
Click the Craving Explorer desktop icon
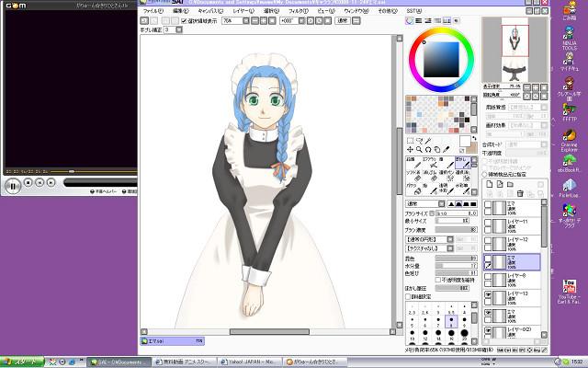(x=570, y=141)
